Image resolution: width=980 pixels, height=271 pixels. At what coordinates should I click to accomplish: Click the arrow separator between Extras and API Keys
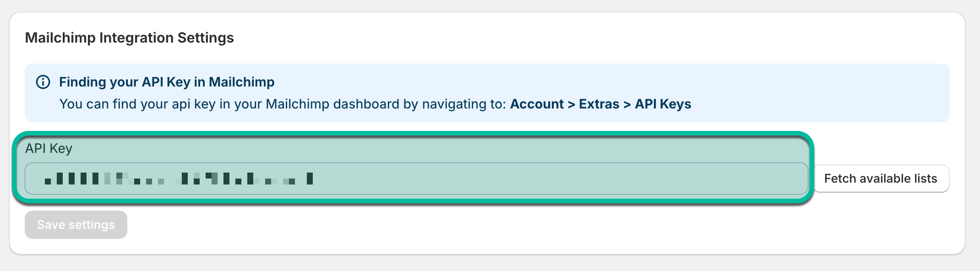tap(627, 104)
